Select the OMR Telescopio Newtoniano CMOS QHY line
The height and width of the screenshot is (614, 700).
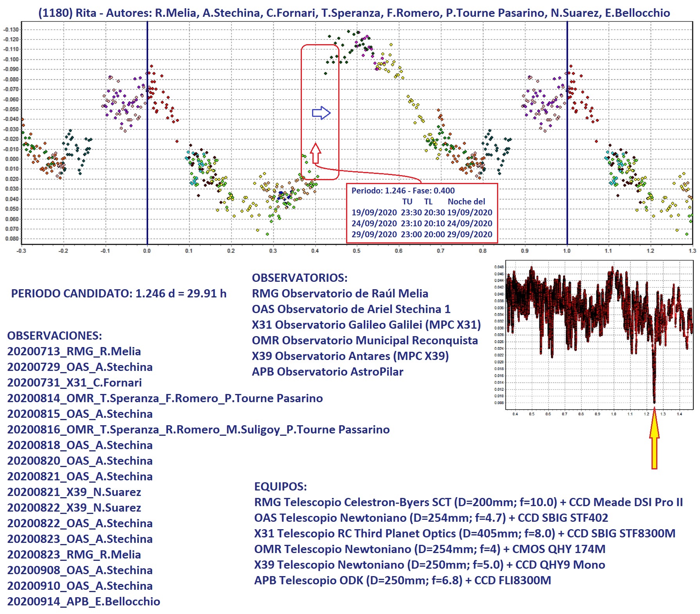[x=429, y=549]
